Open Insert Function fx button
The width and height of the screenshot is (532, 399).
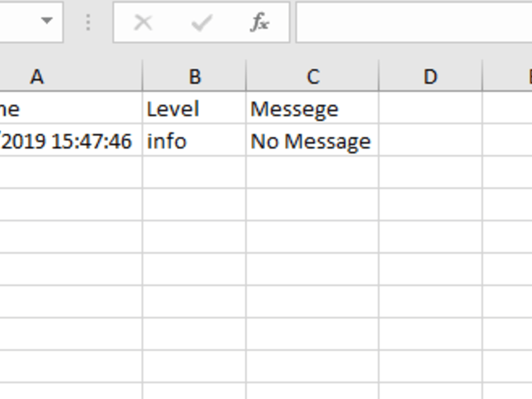pos(260,22)
